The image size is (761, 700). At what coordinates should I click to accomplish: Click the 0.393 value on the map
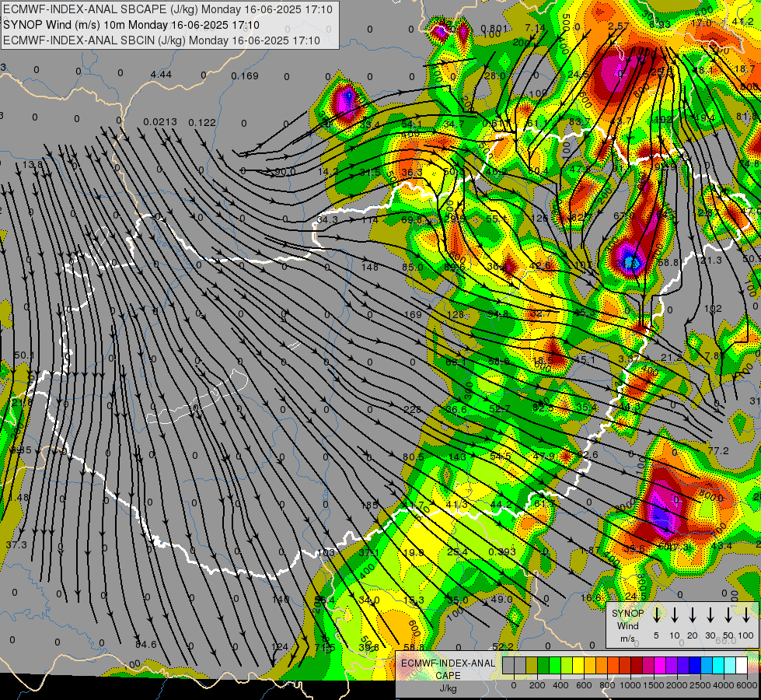[502, 552]
